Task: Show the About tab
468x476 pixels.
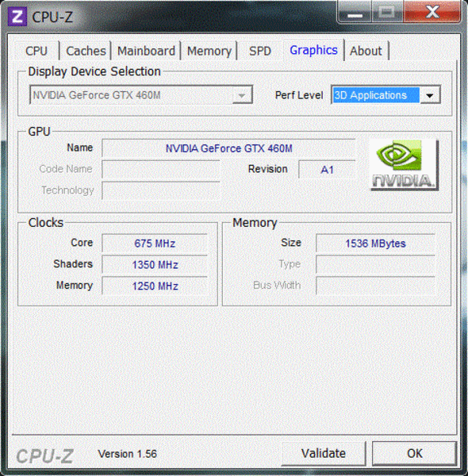Action: (x=366, y=51)
